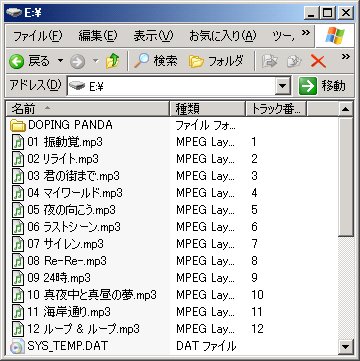Select the icon of 02 リライト.mp3
Image resolution: width=360 pixels, height=361 pixels.
(18, 160)
